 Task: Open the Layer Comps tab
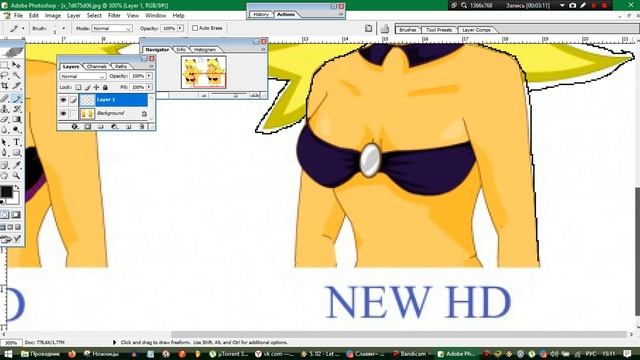coord(476,30)
